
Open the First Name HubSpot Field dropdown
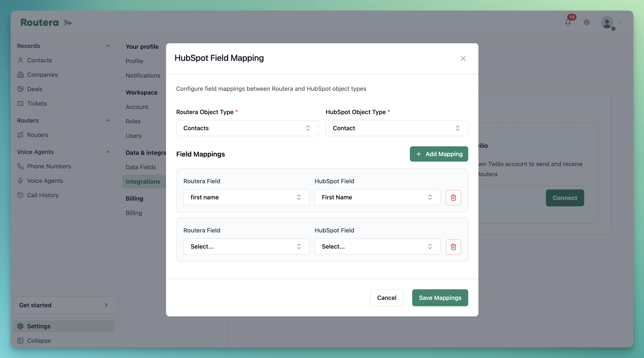pyautogui.click(x=377, y=197)
